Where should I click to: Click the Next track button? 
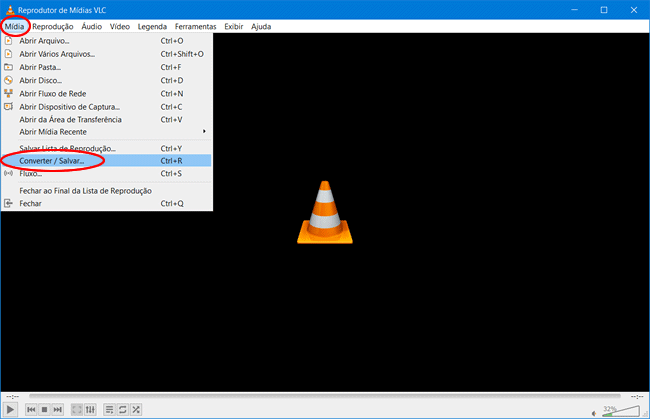pyautogui.click(x=57, y=409)
